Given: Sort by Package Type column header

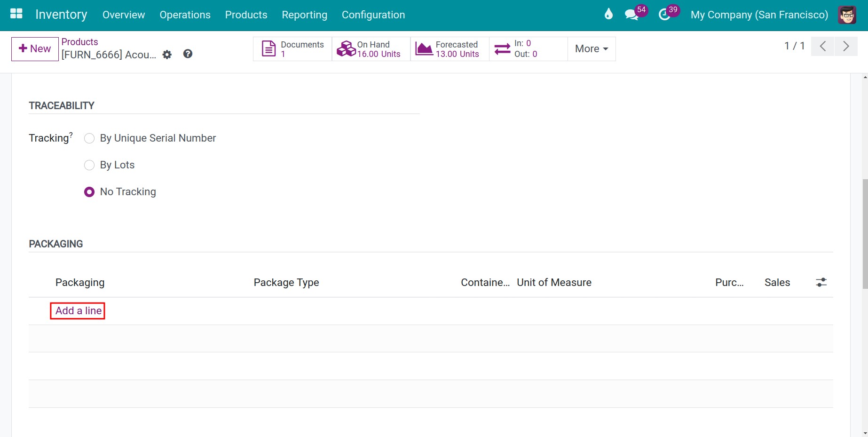Looking at the screenshot, I should click(x=286, y=283).
